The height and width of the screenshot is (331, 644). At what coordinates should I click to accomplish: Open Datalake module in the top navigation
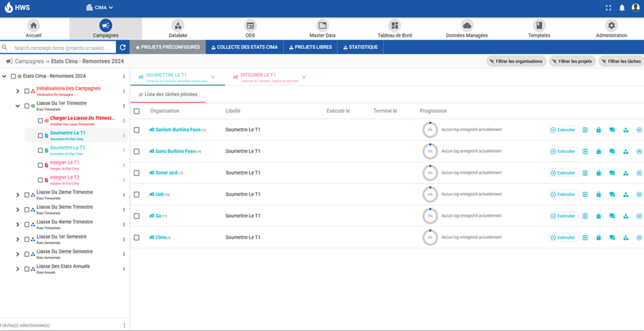point(178,28)
